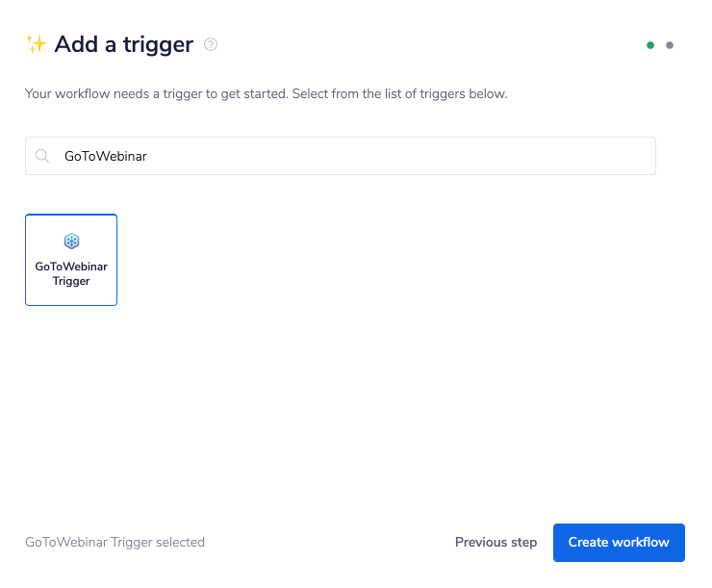Select the green first step dot
This screenshot has height=588, width=712.
(x=650, y=45)
